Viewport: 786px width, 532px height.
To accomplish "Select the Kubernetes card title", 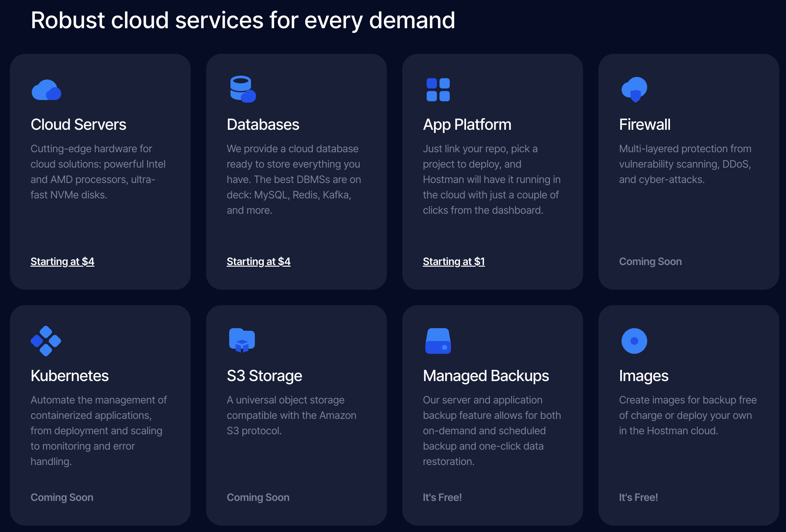I will [x=70, y=376].
